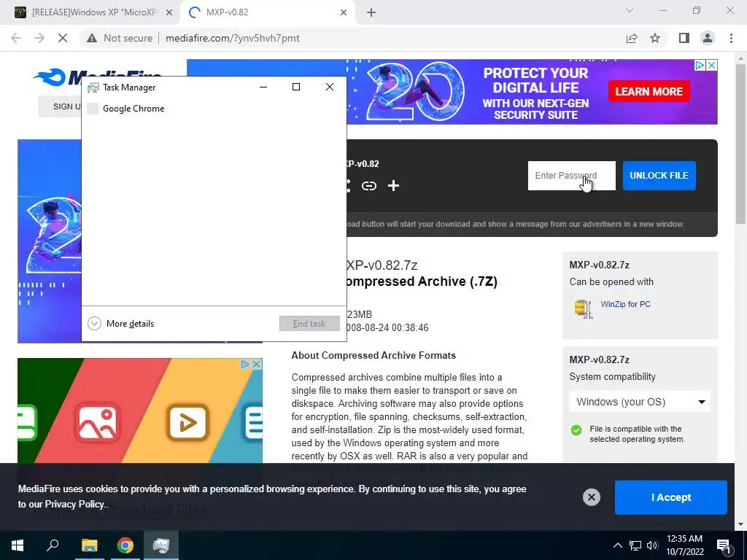Image resolution: width=747 pixels, height=560 pixels.
Task: Click into the Enter Password field
Action: pyautogui.click(x=571, y=176)
